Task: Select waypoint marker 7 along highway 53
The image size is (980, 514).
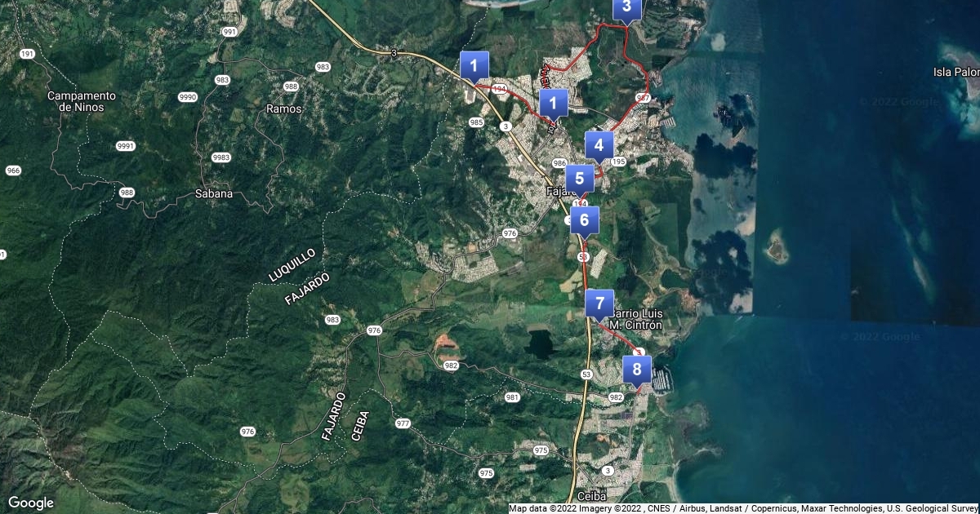Action: point(599,303)
